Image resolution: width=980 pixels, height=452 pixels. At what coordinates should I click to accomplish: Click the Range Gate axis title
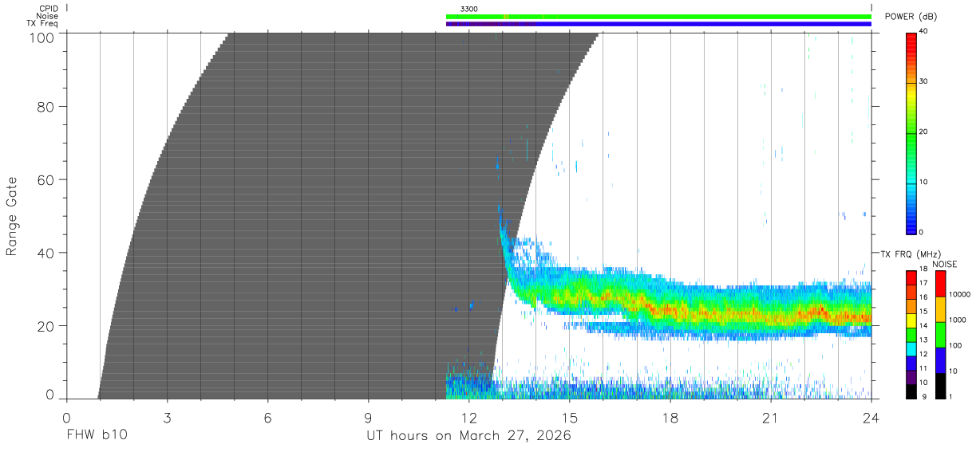(x=12, y=216)
